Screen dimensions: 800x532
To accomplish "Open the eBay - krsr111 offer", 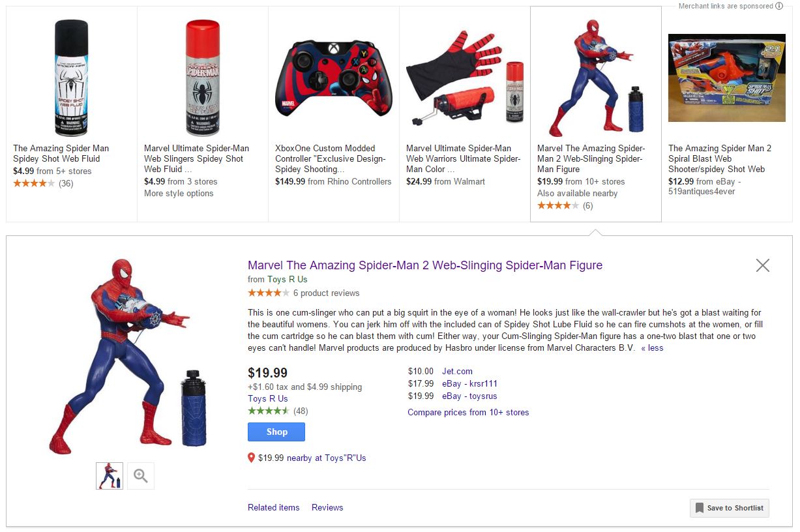I will pyautogui.click(x=469, y=383).
